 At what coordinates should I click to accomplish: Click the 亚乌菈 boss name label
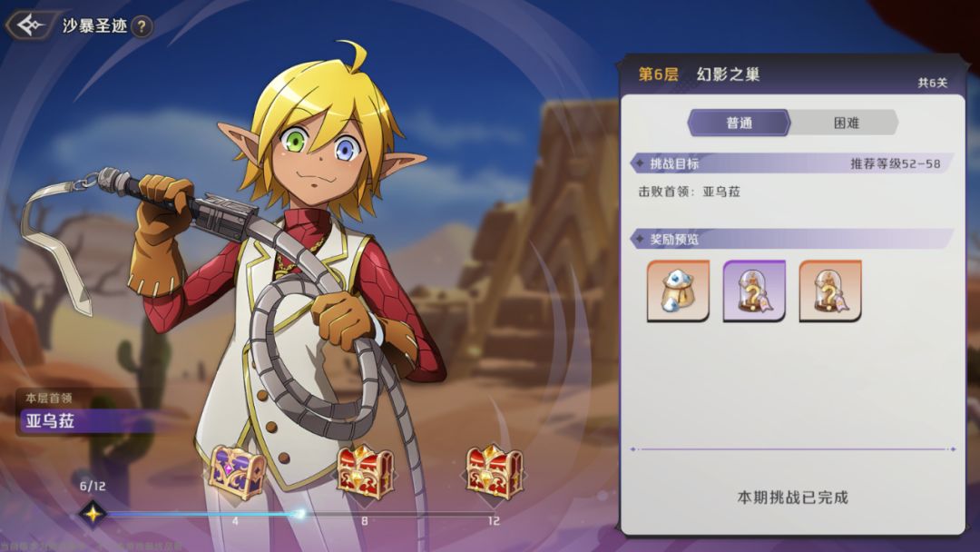[51, 420]
